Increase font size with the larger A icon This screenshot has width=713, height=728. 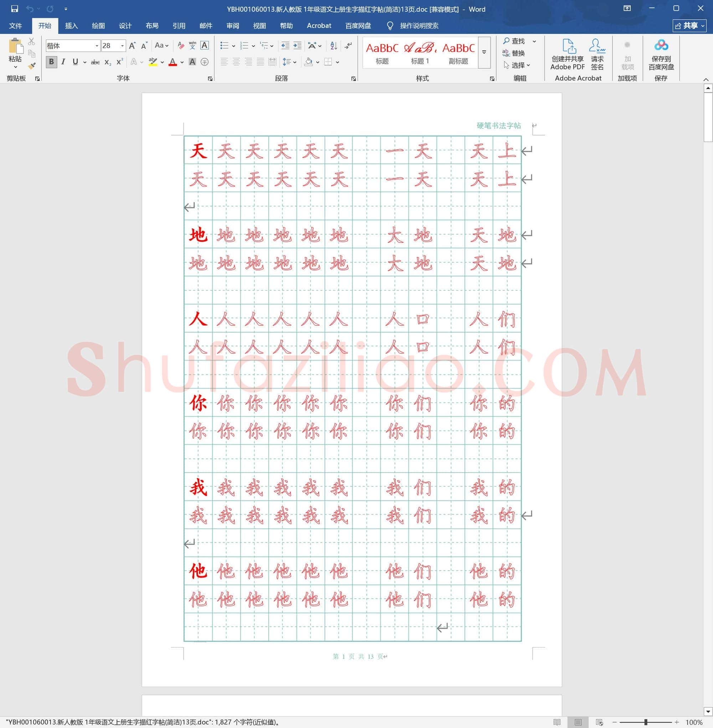(x=132, y=46)
